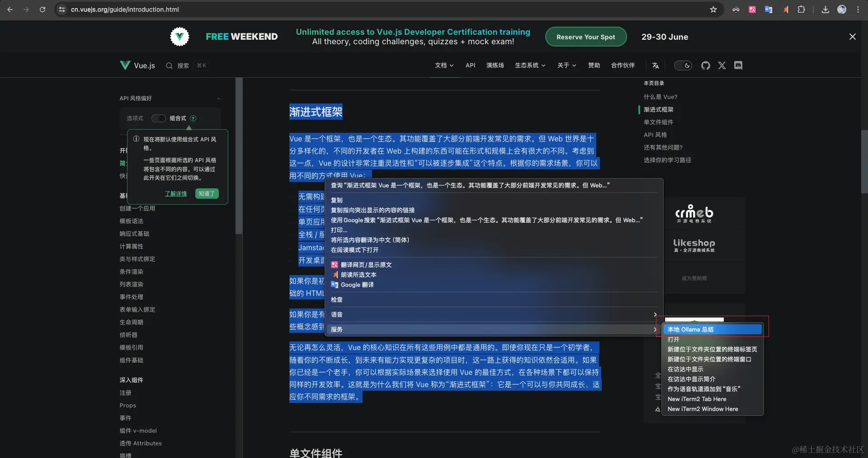Click the search magnifier icon
Image resolution: width=868 pixels, height=458 pixels.
(169, 65)
